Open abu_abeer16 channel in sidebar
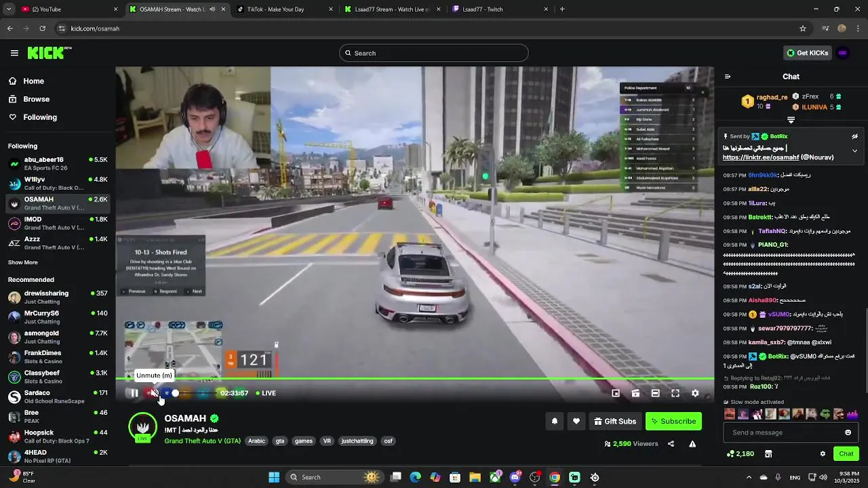Screen dimensions: 868x488 (58, 163)
